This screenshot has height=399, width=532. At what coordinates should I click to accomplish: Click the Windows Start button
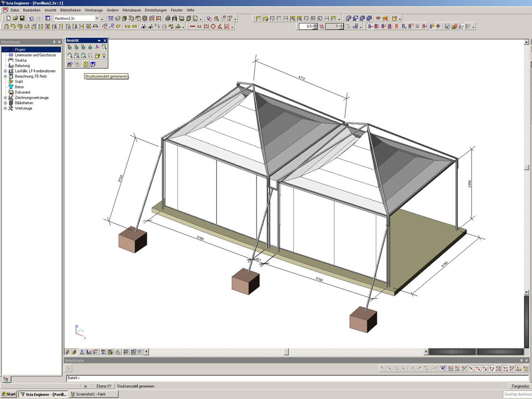coord(9,394)
